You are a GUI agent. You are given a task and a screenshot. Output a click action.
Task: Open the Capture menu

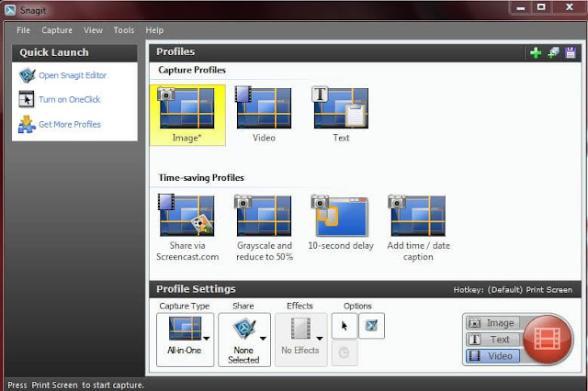tap(57, 30)
